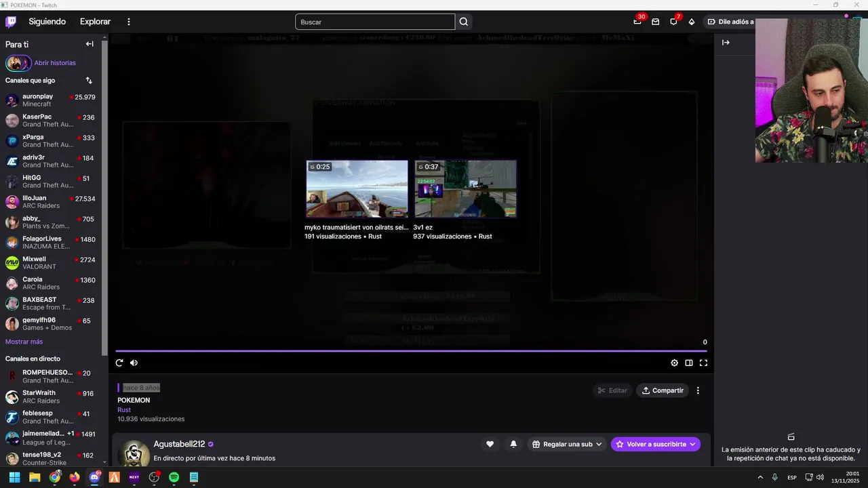Open StarWraith live channel

pyautogui.click(x=51, y=396)
